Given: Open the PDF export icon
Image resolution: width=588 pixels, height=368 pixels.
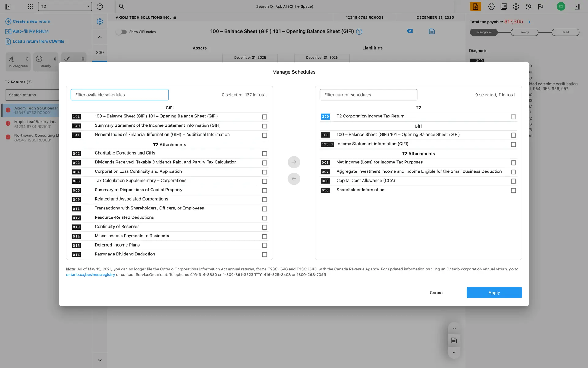Looking at the screenshot, I should [x=504, y=6].
